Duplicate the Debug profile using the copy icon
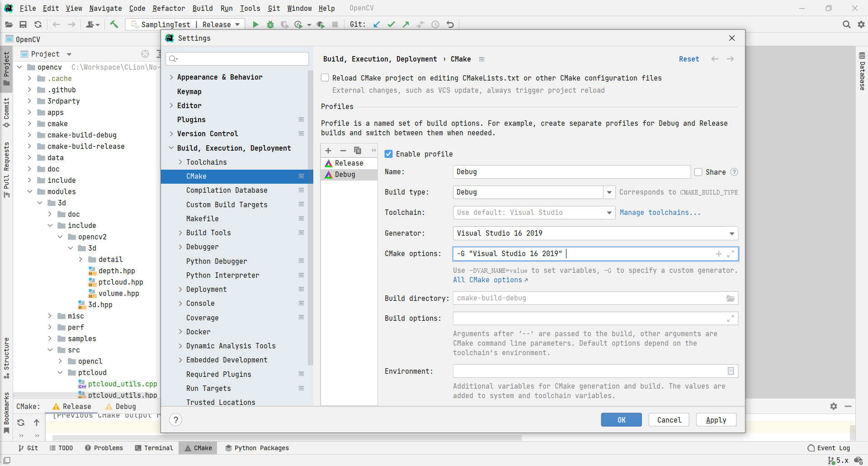The image size is (868, 466). click(358, 150)
